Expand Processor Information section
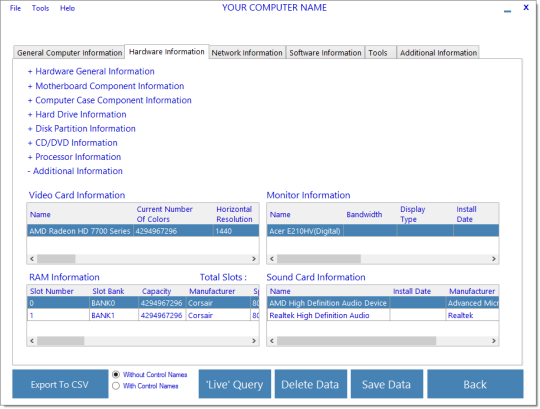This screenshot has width=540, height=409. point(74,157)
